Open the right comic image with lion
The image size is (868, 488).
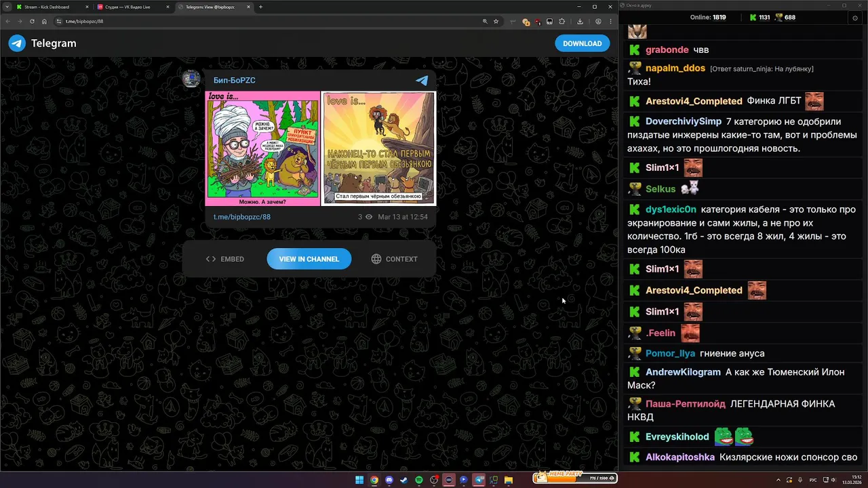click(x=378, y=148)
